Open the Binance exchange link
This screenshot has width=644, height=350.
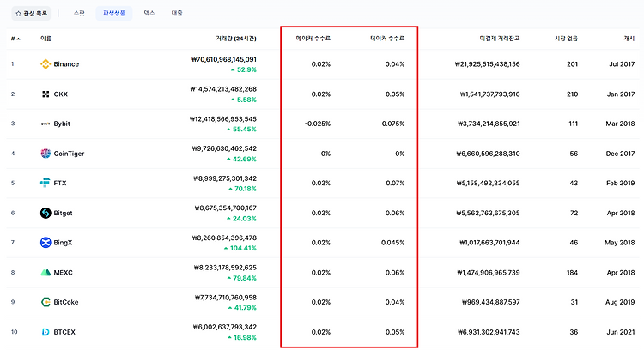[66, 64]
